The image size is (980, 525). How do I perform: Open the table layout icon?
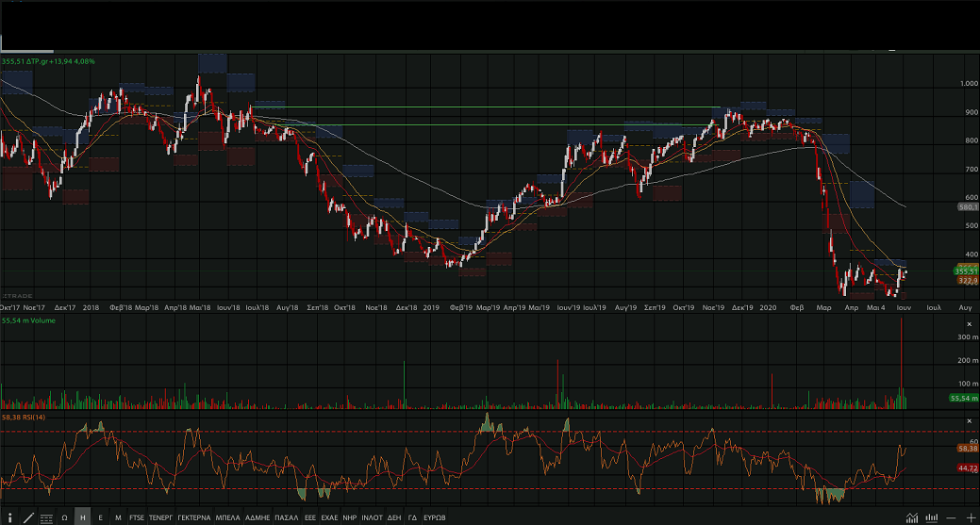coord(46,517)
